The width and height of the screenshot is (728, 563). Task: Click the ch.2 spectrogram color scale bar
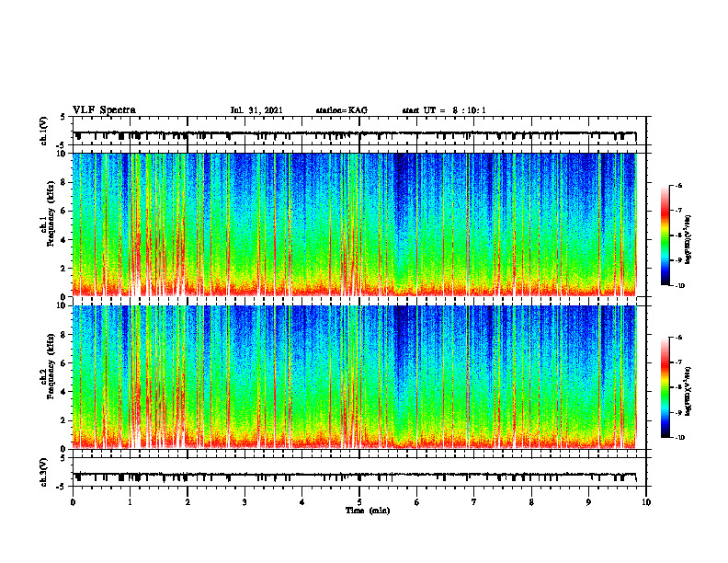click(x=665, y=387)
